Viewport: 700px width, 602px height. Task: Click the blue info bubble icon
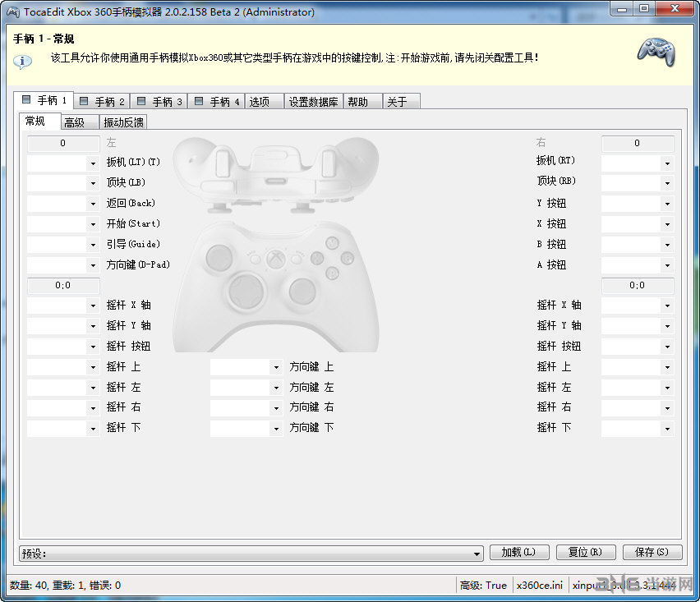[x=22, y=61]
